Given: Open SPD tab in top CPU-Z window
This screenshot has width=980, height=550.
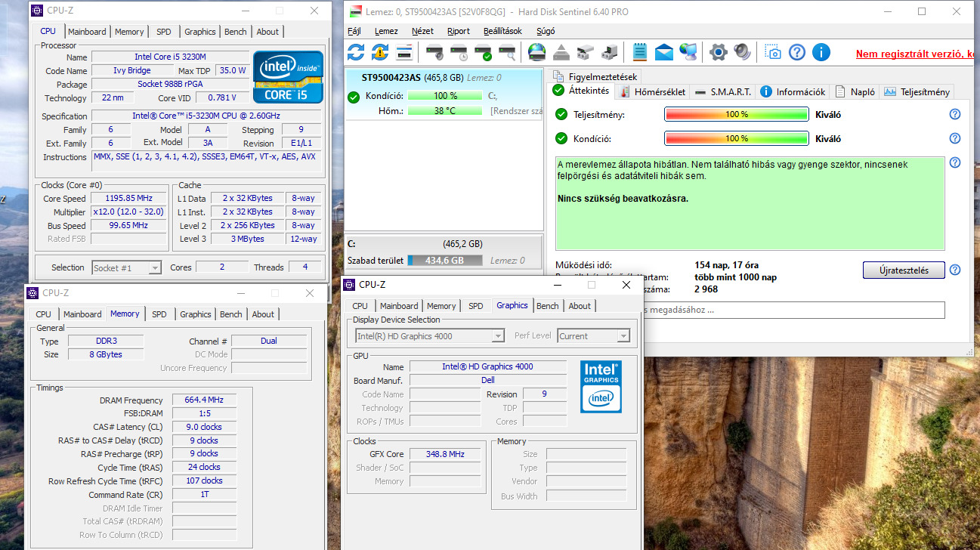Looking at the screenshot, I should click(164, 32).
